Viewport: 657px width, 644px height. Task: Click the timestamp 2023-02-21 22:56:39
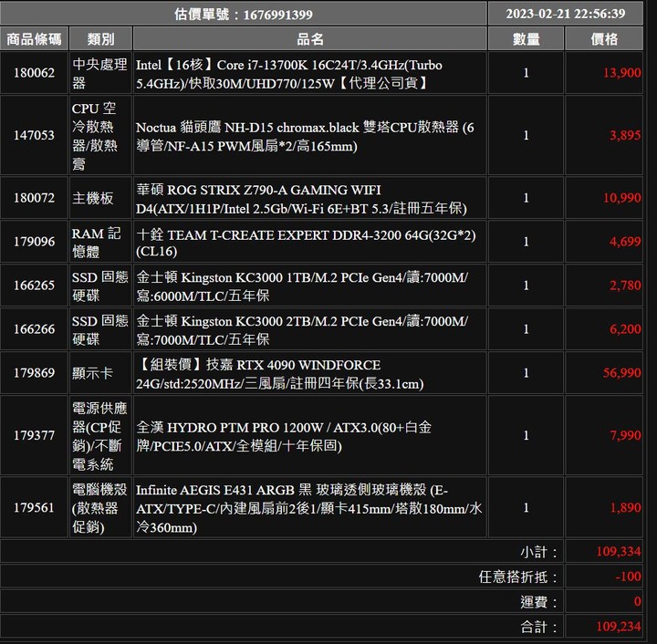click(x=565, y=14)
